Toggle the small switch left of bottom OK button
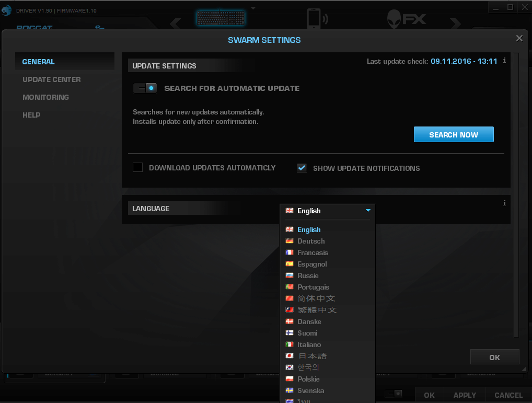This screenshot has height=403, width=532. (x=394, y=394)
